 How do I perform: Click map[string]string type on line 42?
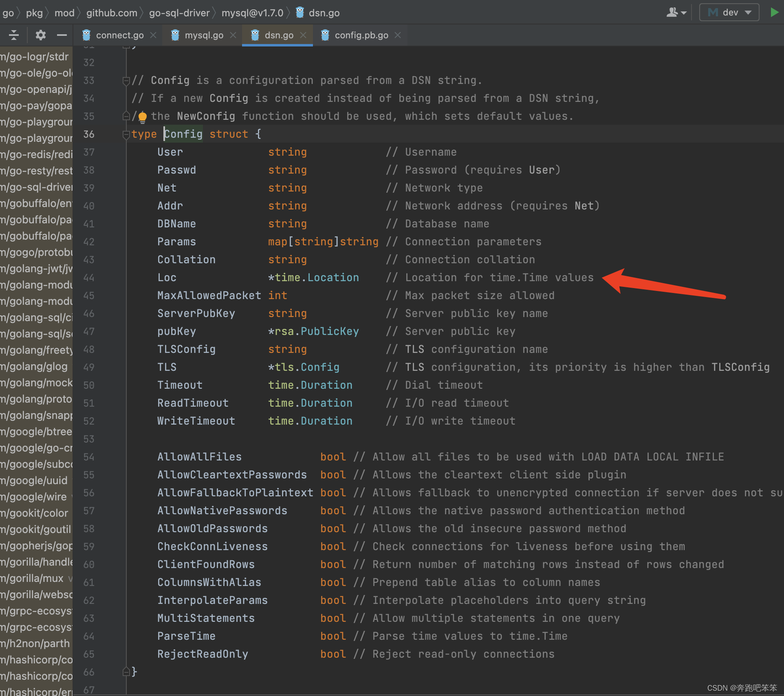pos(323,242)
